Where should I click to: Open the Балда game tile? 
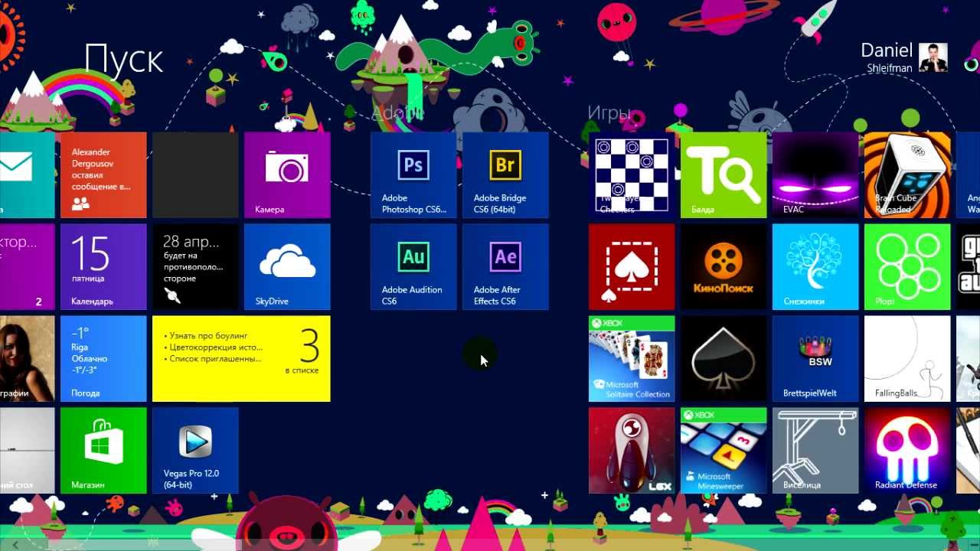point(724,175)
